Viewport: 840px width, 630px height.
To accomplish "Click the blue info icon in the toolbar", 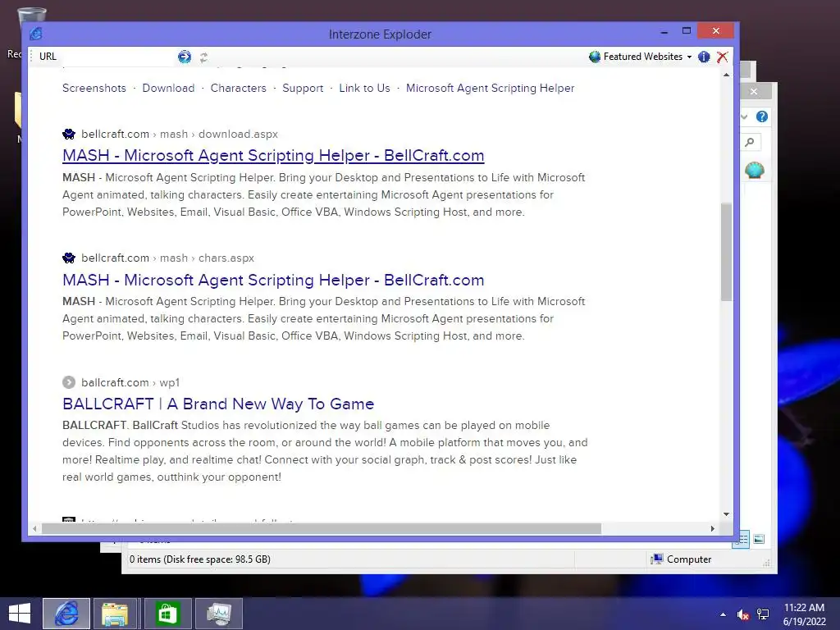I will click(704, 57).
